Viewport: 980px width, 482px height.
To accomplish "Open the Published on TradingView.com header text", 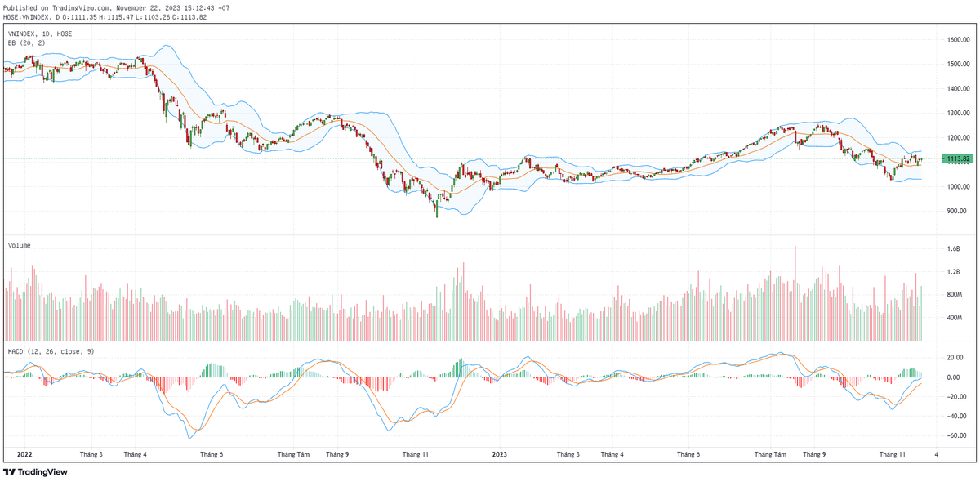I will 116,7.
